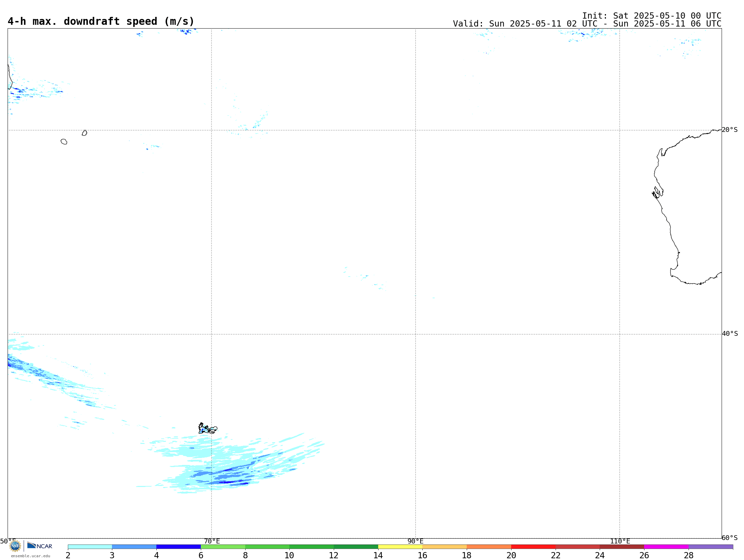Click the 110°E longitude label
This screenshot has height=560, width=744.
(x=620, y=541)
